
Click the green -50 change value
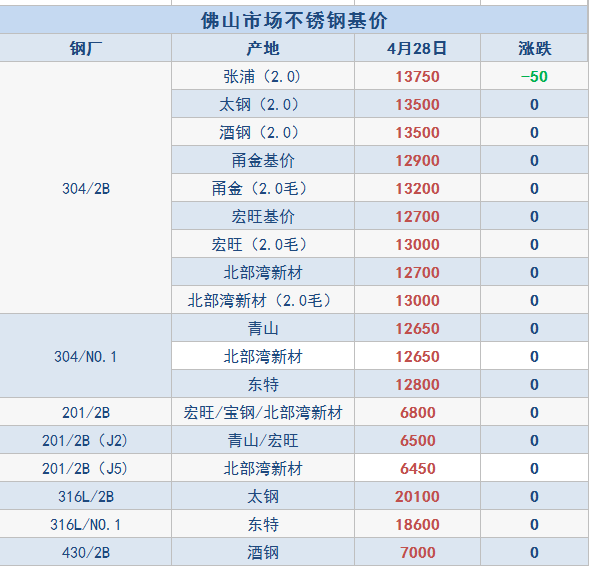click(534, 77)
